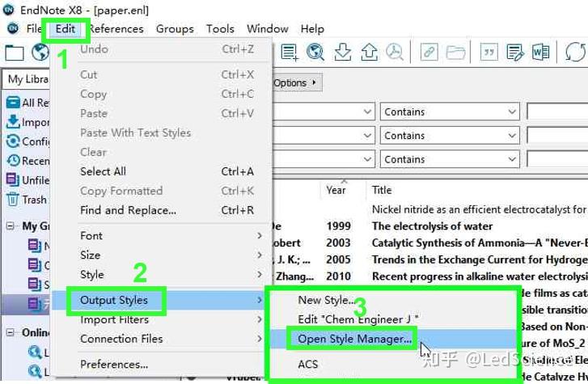Choose New Style... in the submenu
This screenshot has height=384, width=588.
coord(326,300)
